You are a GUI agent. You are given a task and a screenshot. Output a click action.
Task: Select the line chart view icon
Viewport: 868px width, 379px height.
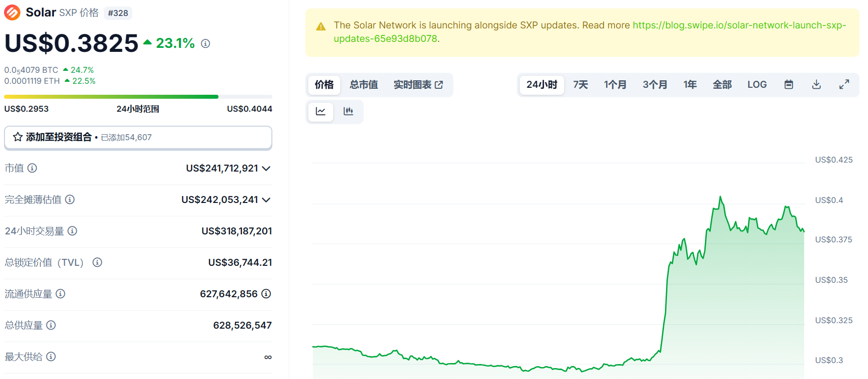click(x=321, y=111)
